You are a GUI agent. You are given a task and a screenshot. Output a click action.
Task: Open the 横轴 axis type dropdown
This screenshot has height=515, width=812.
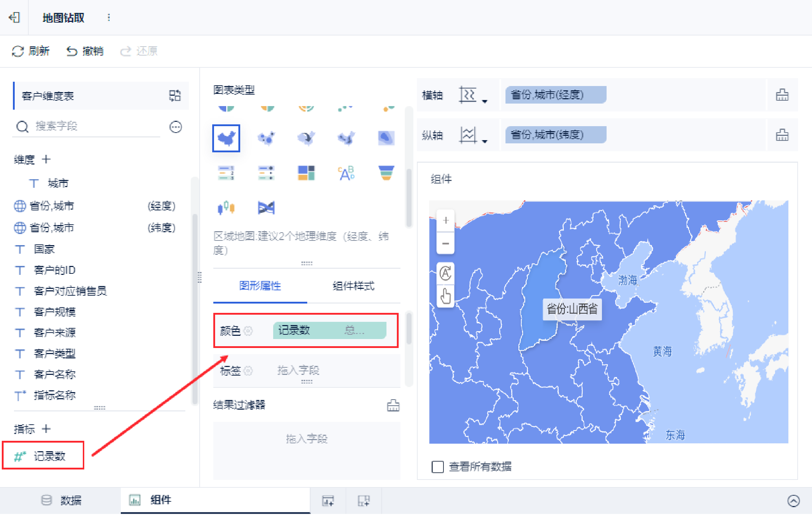[x=473, y=96]
